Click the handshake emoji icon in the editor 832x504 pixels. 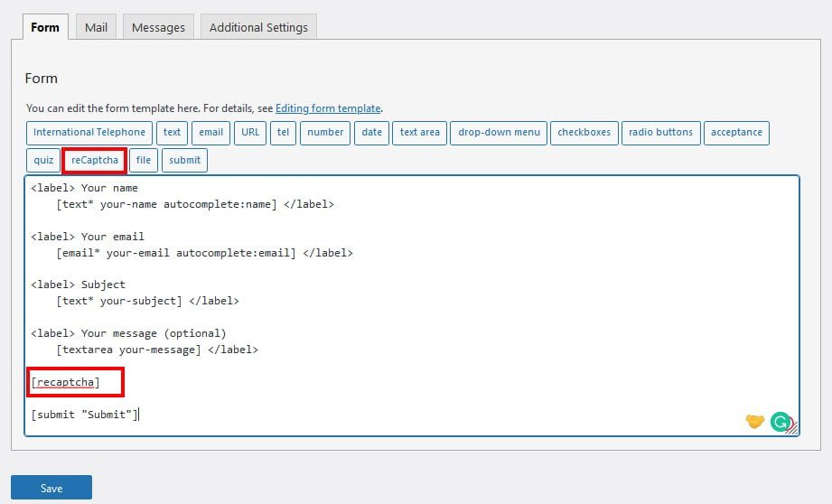[754, 421]
